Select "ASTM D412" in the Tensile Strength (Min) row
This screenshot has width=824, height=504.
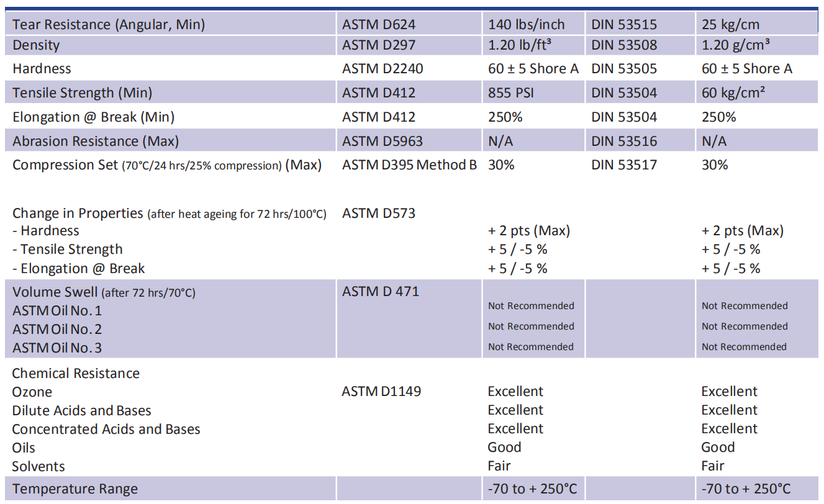(379, 92)
